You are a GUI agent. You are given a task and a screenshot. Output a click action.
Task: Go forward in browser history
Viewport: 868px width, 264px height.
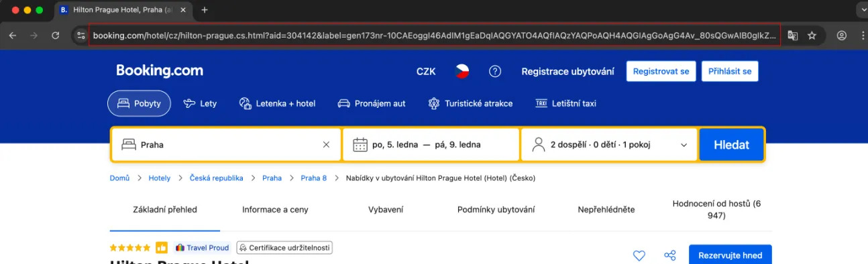click(x=34, y=36)
